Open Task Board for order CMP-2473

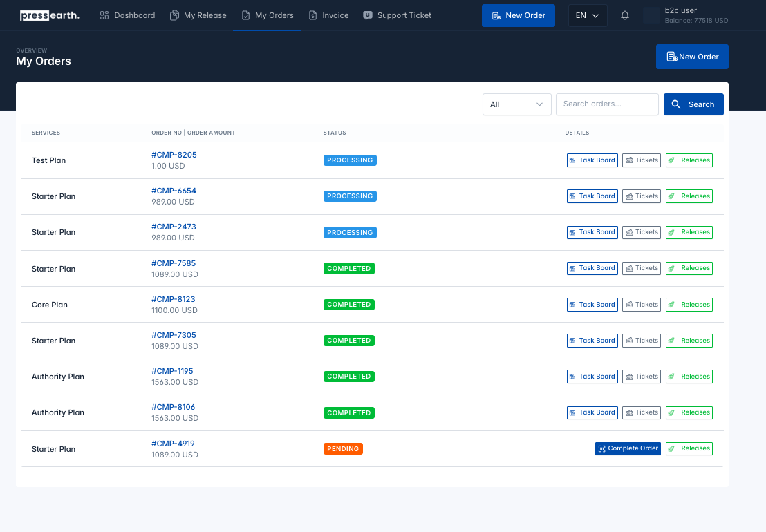tap(592, 232)
